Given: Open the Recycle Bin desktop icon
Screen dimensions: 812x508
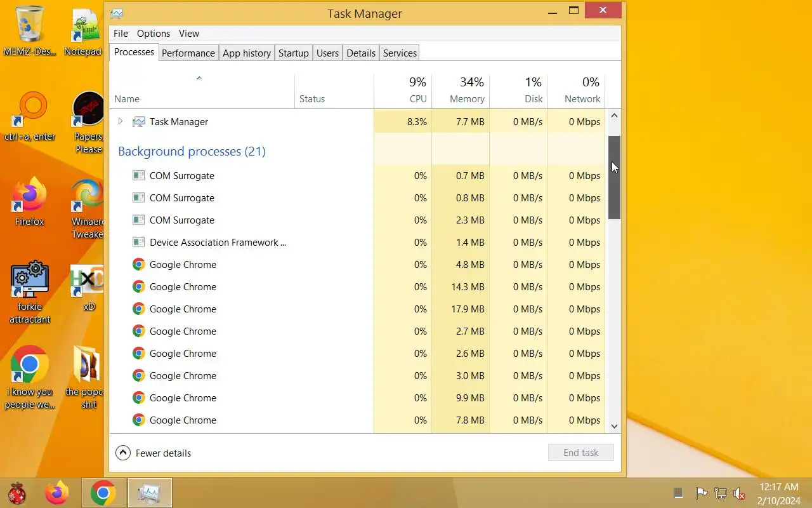Looking at the screenshot, I should point(30,30).
